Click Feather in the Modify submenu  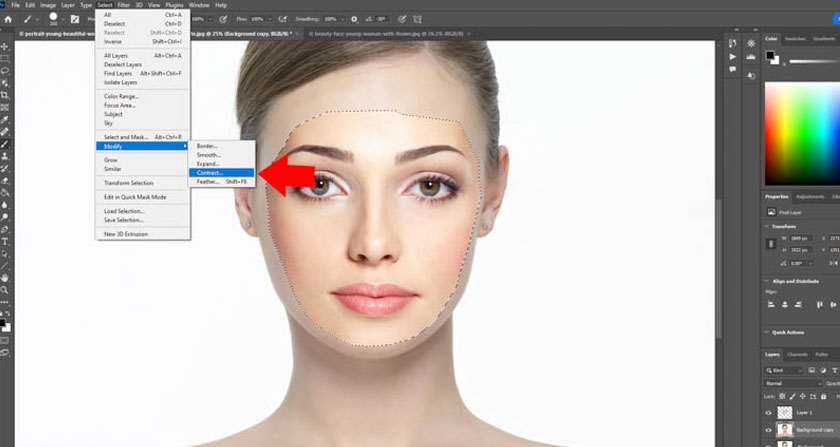(x=208, y=182)
